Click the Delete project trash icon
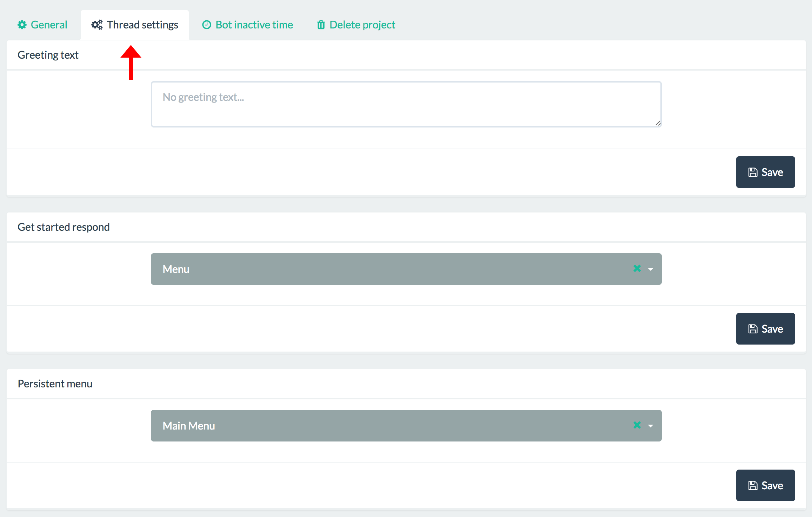Screen dimensions: 812x517 pyautogui.click(x=321, y=25)
